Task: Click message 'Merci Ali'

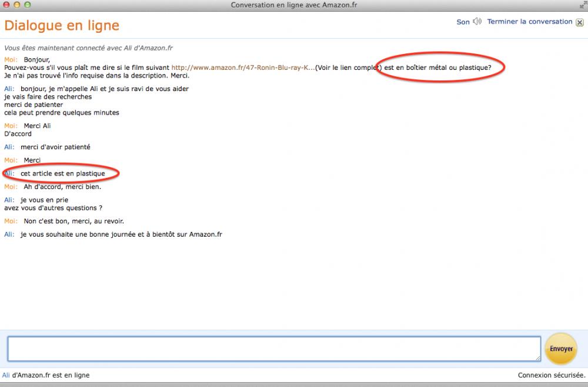Action: (37, 126)
